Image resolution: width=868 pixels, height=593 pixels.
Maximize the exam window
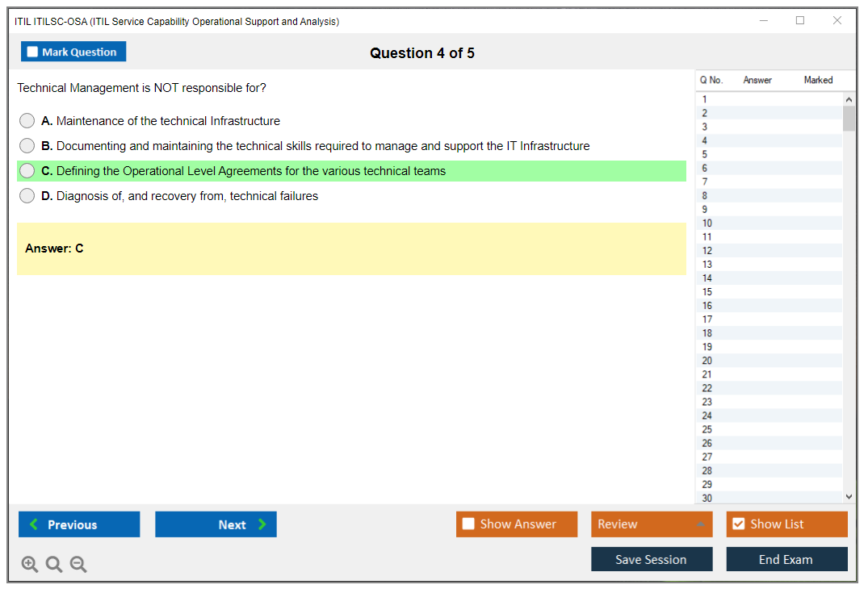[x=800, y=21]
